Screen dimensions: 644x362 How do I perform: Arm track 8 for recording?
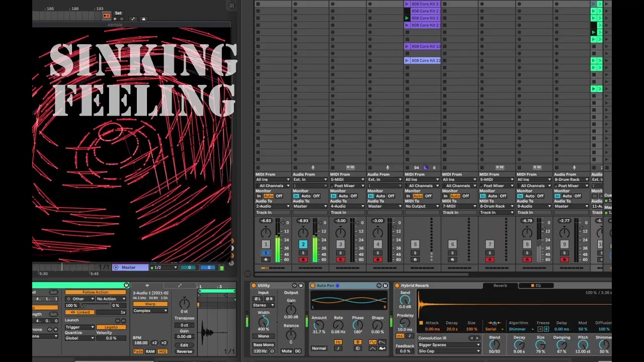pos(527,259)
